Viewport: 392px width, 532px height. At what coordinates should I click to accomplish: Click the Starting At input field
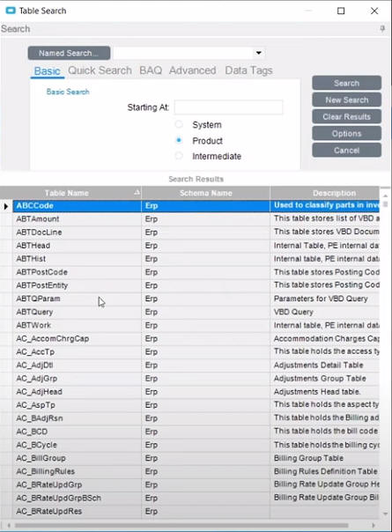pyautogui.click(x=228, y=107)
